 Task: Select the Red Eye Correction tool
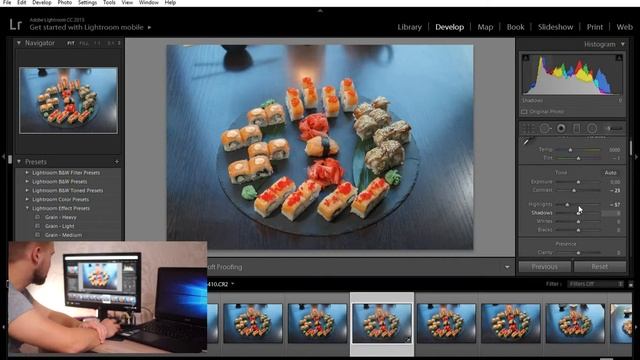[x=561, y=129]
